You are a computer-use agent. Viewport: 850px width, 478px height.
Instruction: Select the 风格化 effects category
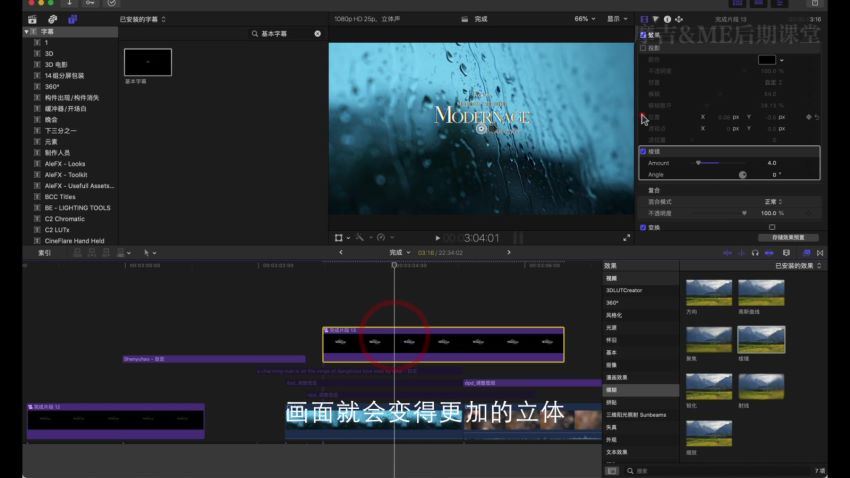click(614, 315)
